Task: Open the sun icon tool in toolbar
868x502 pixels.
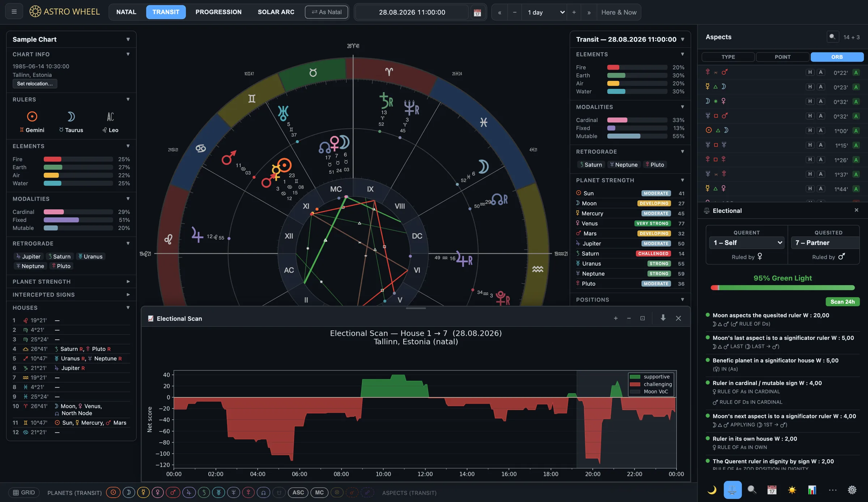Action: pos(792,490)
